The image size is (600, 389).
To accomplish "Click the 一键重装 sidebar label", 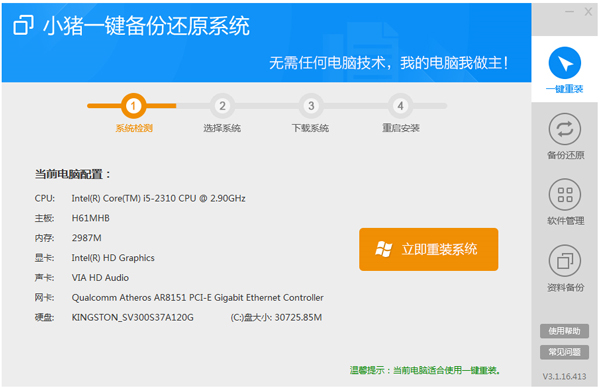I will [x=564, y=89].
